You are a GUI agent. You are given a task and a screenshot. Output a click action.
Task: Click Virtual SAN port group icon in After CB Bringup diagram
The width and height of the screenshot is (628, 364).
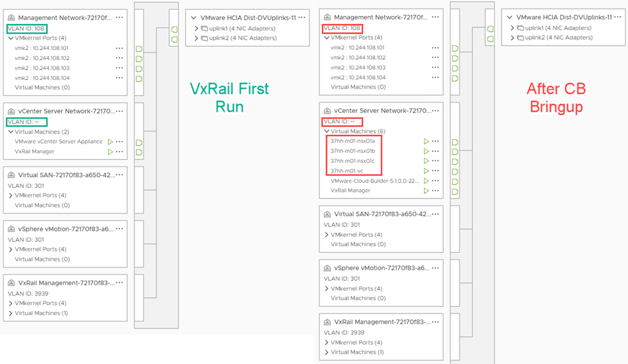(x=327, y=214)
